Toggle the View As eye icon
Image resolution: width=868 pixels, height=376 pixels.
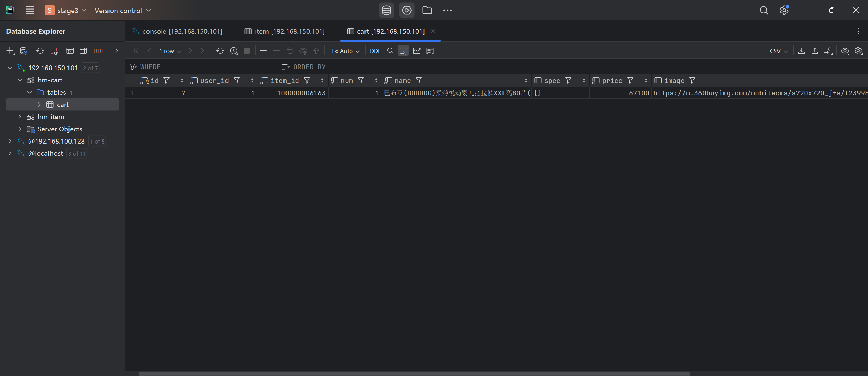[x=845, y=51]
